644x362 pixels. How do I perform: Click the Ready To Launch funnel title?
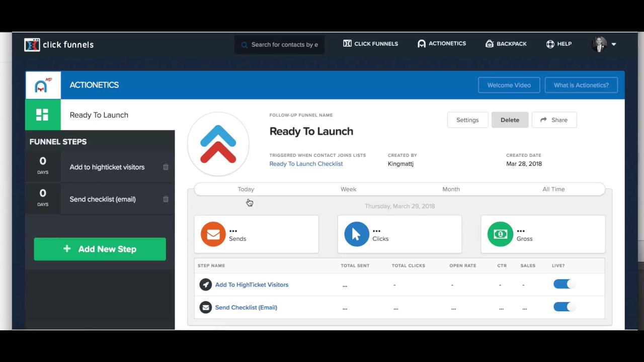tap(311, 131)
